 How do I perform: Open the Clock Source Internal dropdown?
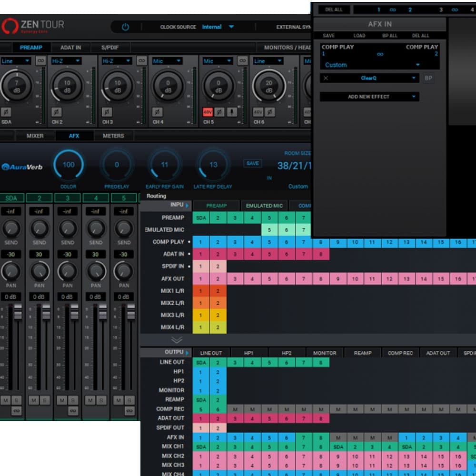[218, 27]
